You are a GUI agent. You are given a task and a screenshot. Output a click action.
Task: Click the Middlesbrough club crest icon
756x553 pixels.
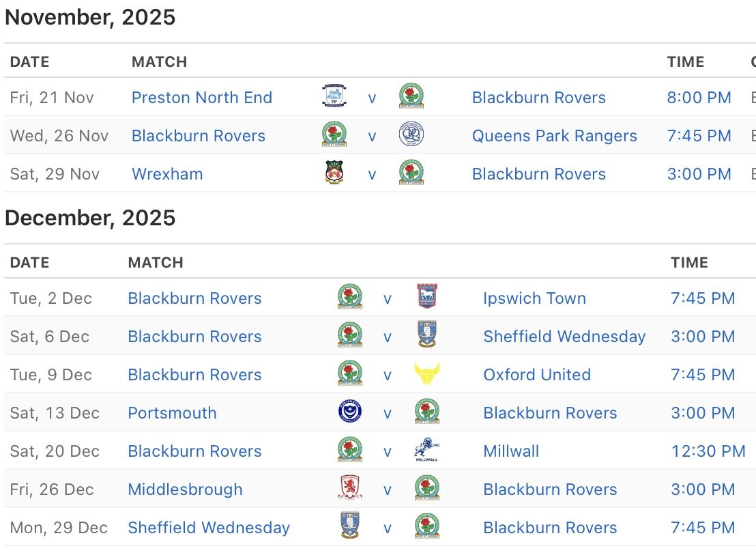point(350,489)
